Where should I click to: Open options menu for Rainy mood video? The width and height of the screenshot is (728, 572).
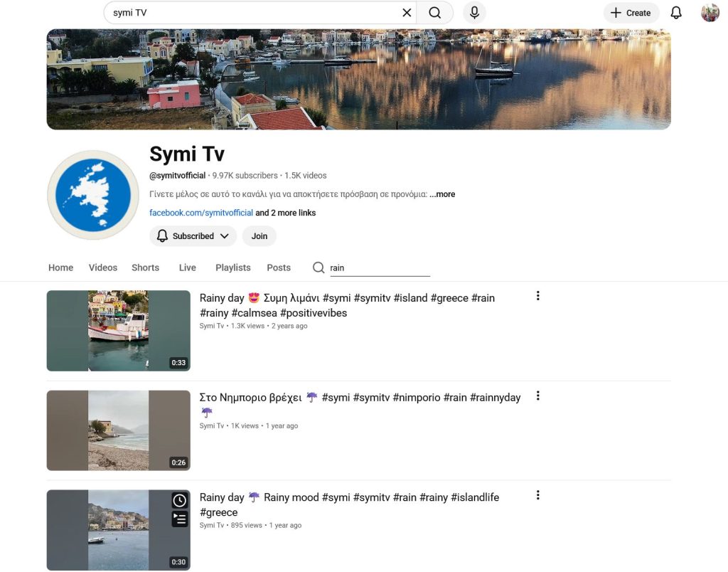538,495
